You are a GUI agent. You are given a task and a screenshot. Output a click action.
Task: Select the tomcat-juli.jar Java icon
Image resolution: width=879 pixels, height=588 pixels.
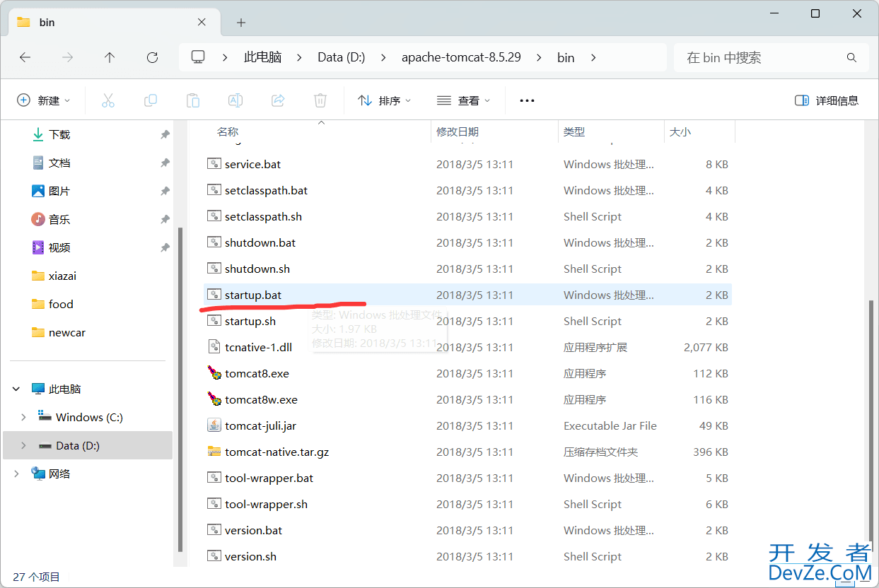[214, 425]
